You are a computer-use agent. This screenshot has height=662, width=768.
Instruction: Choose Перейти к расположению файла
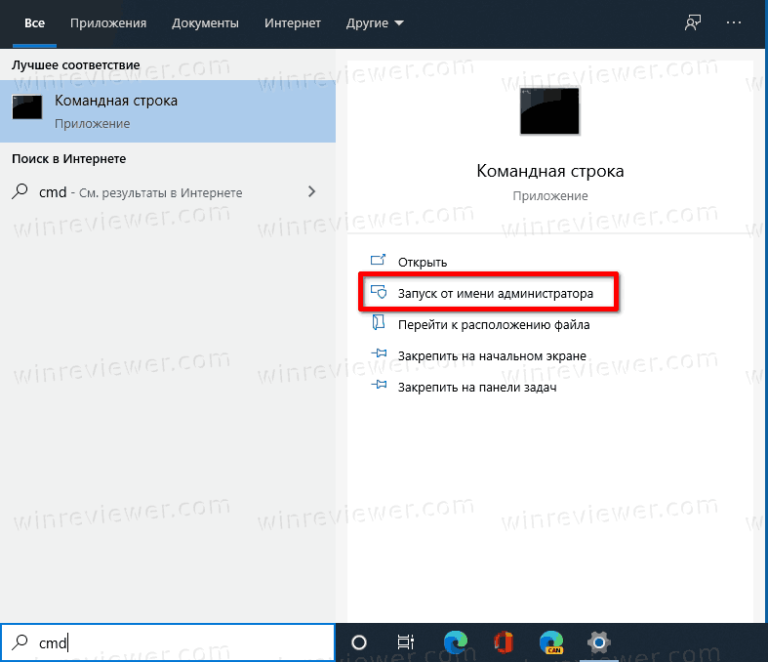point(494,325)
